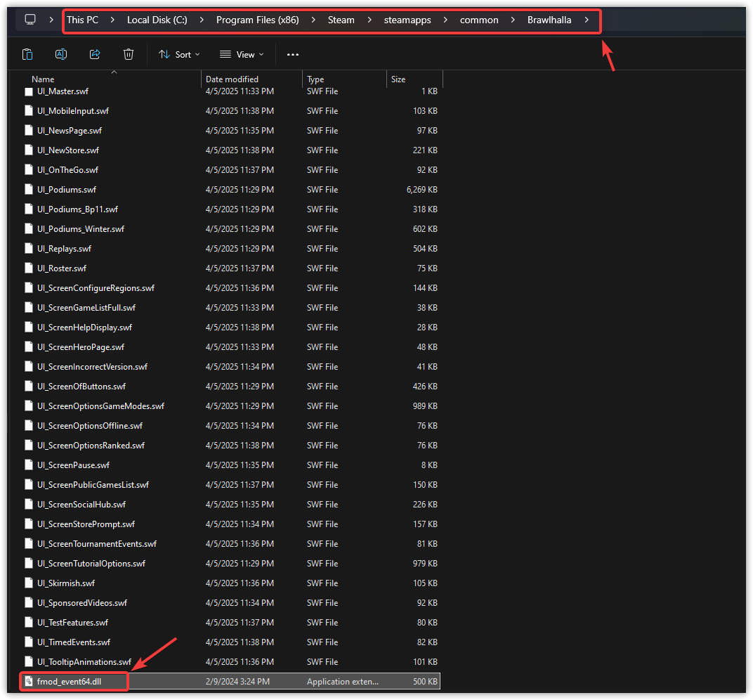This screenshot has width=753, height=700.
Task: Go to Steam breadcrumb
Action: pos(341,20)
